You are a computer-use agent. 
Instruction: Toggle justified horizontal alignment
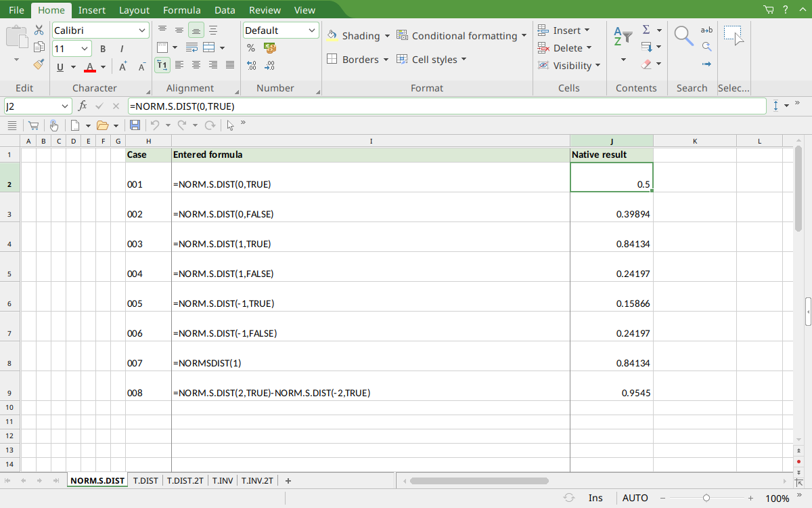[230, 65]
